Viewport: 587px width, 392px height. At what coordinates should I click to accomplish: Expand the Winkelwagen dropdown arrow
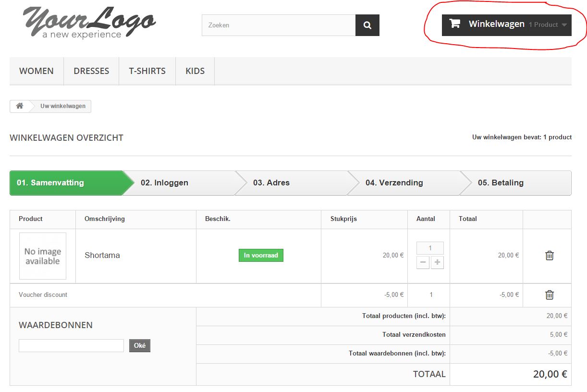click(564, 25)
